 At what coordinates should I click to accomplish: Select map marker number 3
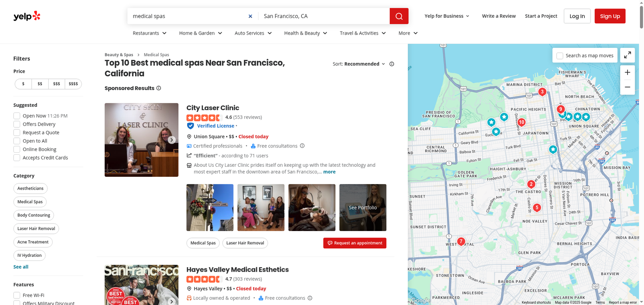point(542,92)
